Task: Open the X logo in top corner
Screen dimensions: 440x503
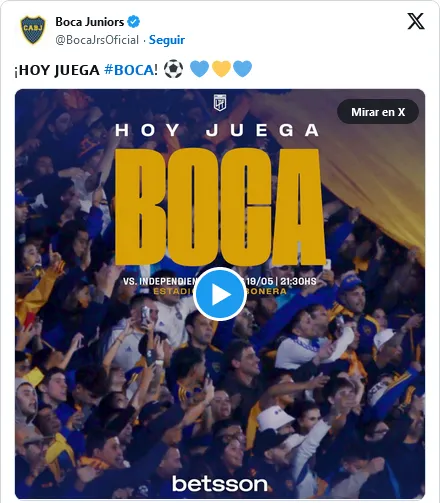Action: pos(416,21)
